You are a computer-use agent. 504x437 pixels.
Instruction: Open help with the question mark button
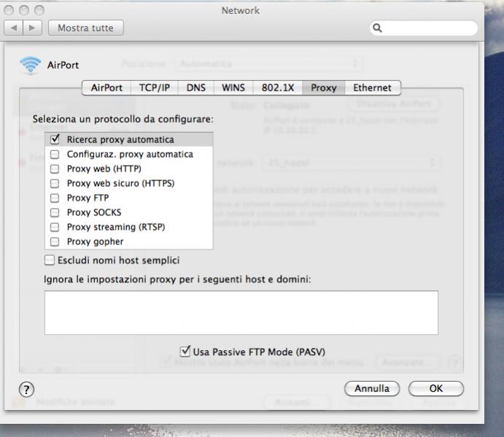[x=26, y=390]
